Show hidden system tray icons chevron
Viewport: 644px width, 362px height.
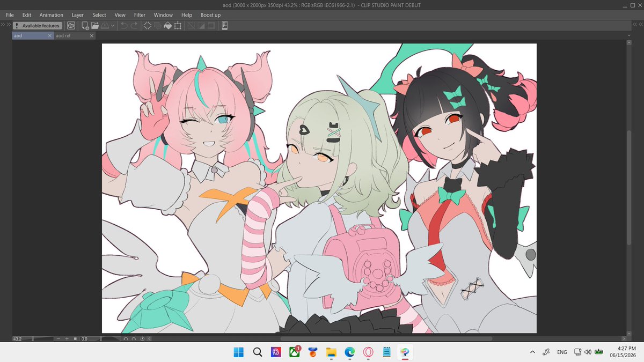pos(532,352)
